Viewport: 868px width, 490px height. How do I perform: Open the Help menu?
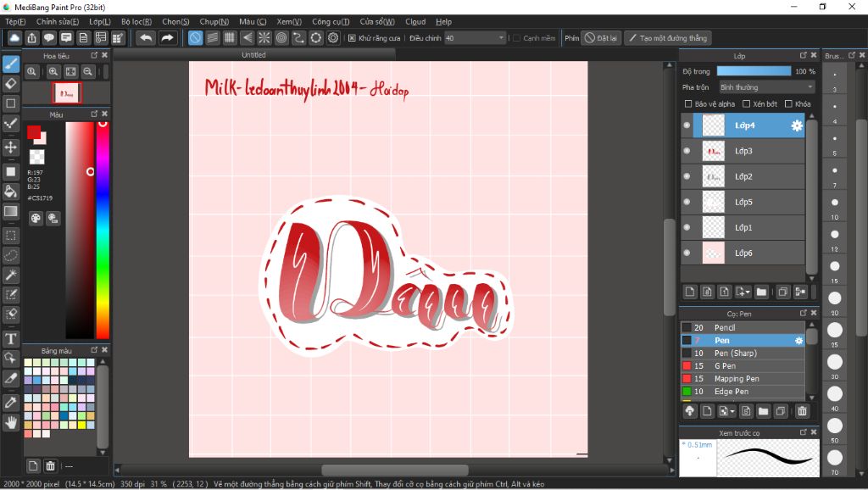443,21
